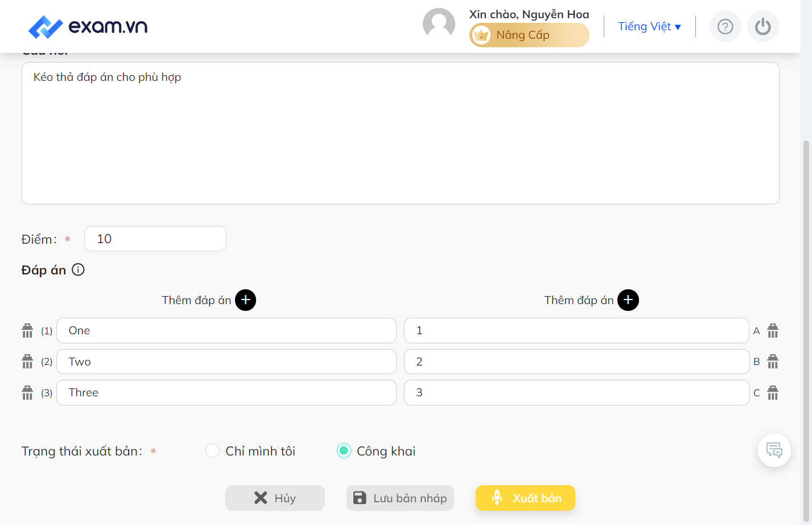Remove right answer B with trash icon
Screen dimensions: 812x525
(x=773, y=362)
